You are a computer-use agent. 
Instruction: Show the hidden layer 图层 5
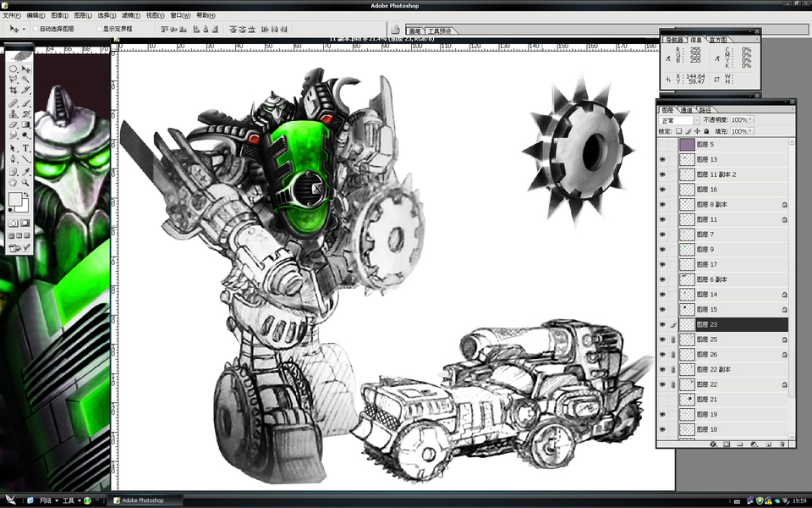[662, 145]
